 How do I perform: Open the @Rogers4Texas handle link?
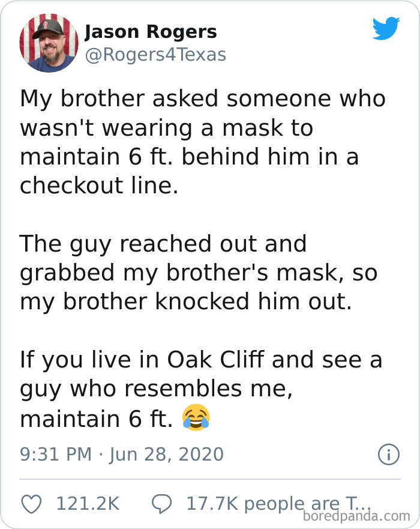click(155, 55)
